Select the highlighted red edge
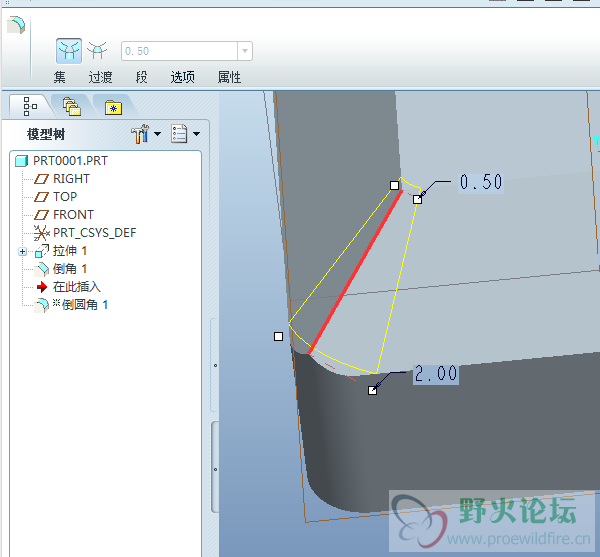Screen dimensions: 600x557 [x=355, y=272]
